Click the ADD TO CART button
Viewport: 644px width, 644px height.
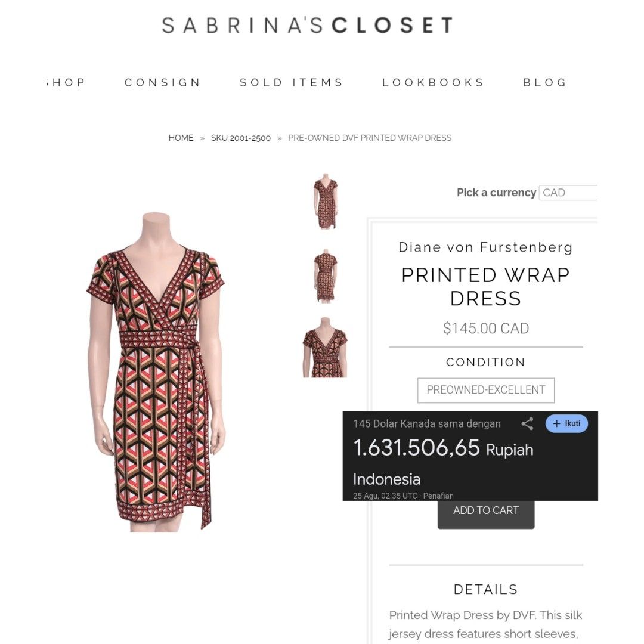click(486, 513)
